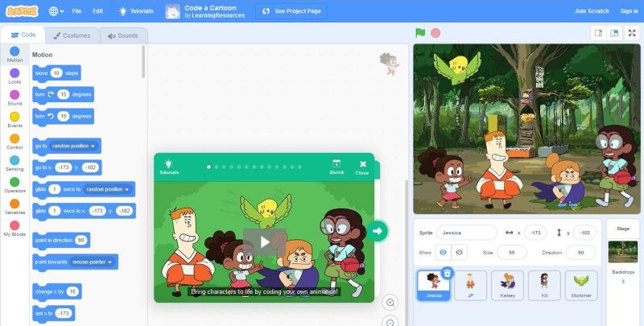
Task: Shrink the tutorial card
Action: 336,167
